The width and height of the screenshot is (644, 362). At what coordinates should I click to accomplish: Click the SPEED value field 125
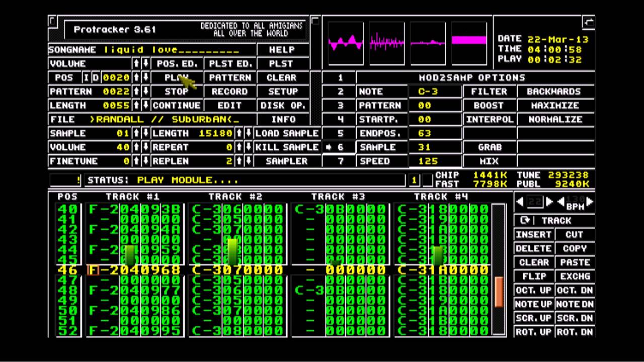[x=435, y=161]
